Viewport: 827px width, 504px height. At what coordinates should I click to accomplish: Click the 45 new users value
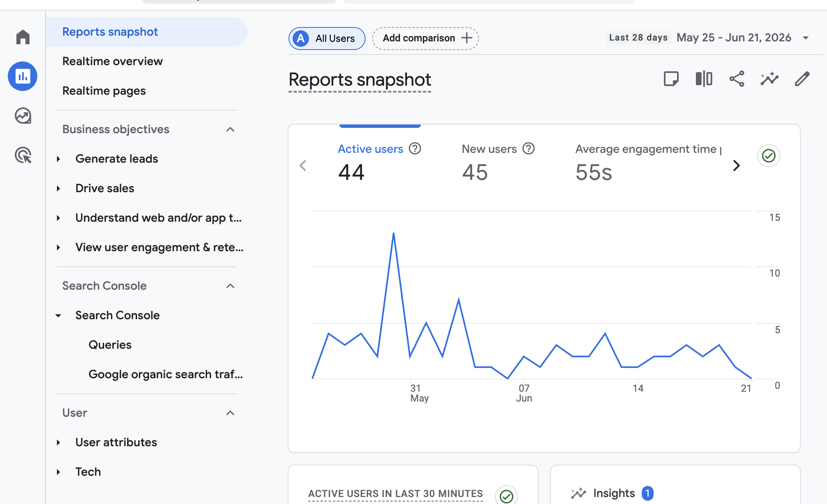(x=475, y=172)
